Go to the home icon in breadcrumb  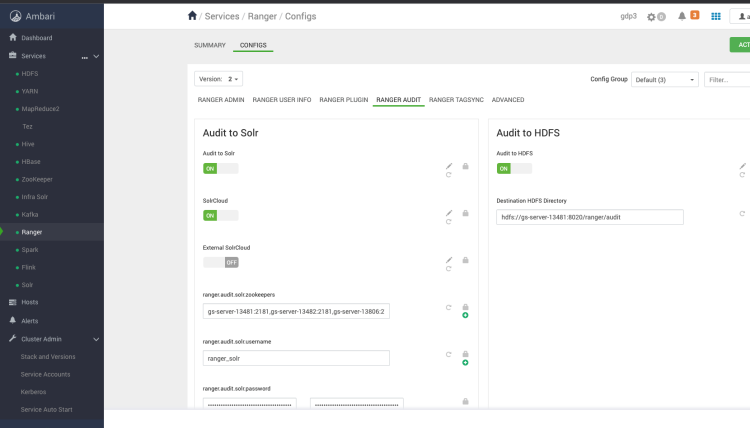point(192,16)
